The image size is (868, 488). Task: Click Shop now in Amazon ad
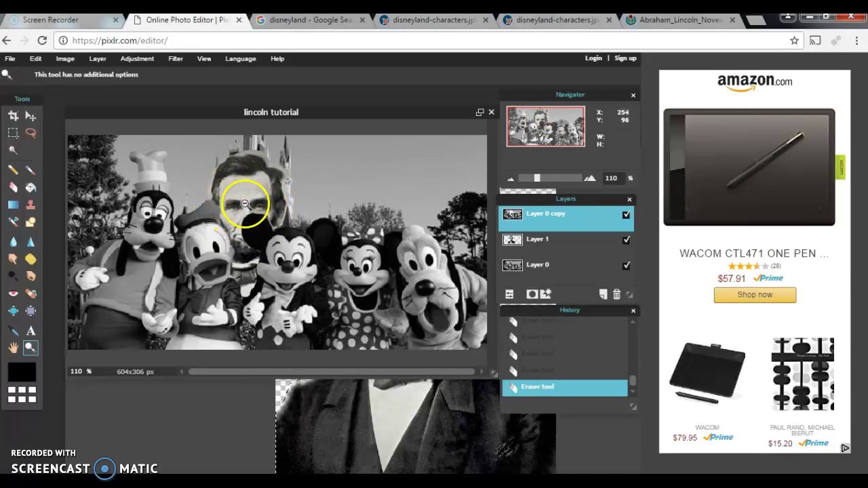click(755, 295)
